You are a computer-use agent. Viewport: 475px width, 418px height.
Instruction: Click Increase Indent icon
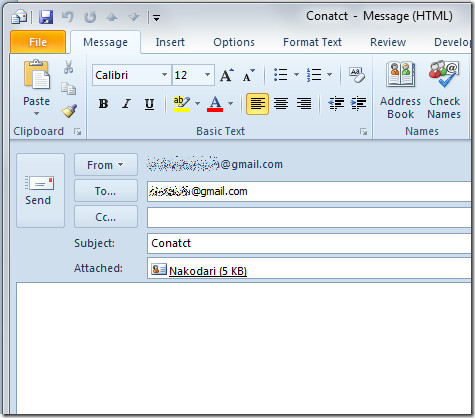[358, 104]
